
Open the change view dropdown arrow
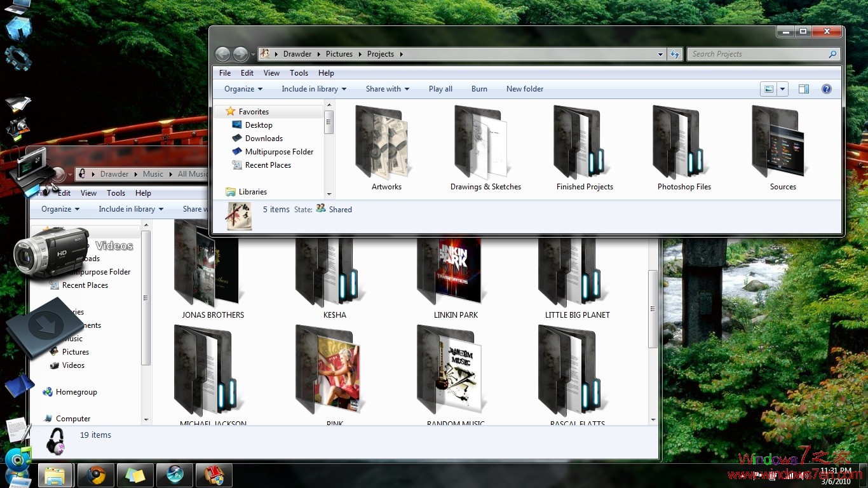(x=782, y=89)
